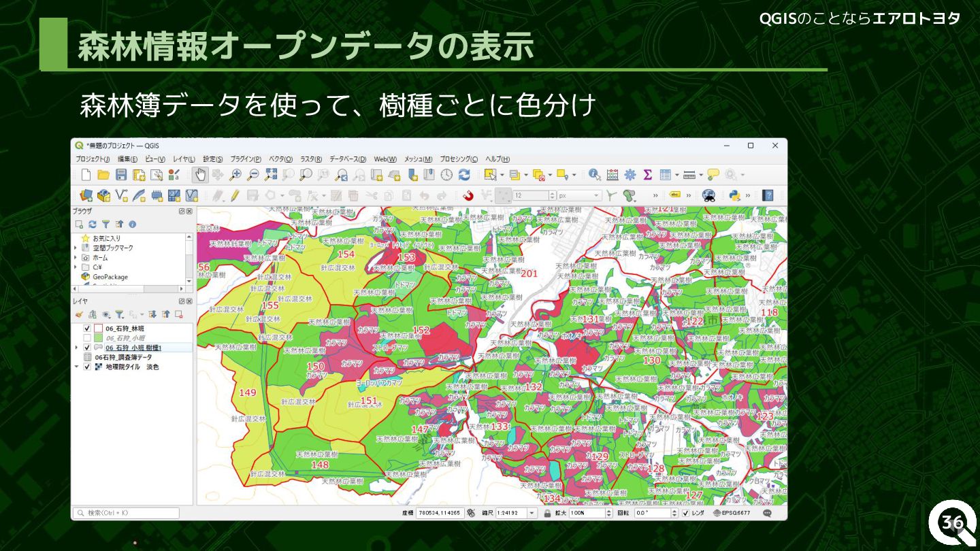Click the Browser panel refresh icon
Viewport: 980px width, 551px height.
coord(93,224)
